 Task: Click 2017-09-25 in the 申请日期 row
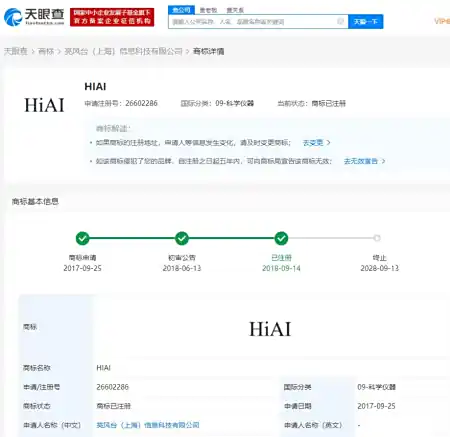[x=376, y=406]
